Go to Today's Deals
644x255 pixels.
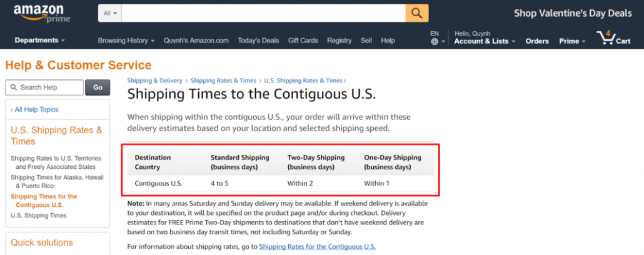pyautogui.click(x=258, y=41)
